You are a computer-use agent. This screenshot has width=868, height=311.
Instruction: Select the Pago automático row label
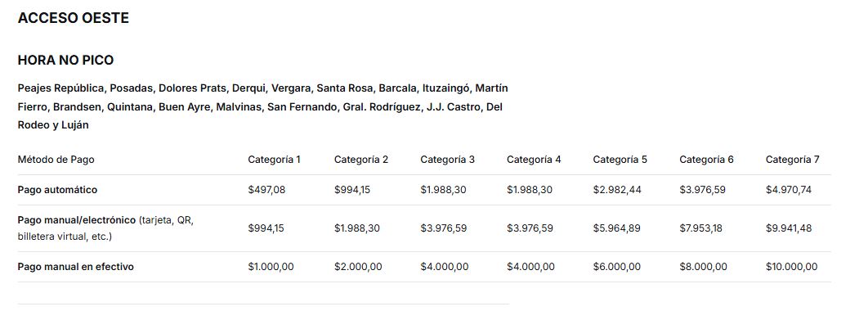point(57,190)
